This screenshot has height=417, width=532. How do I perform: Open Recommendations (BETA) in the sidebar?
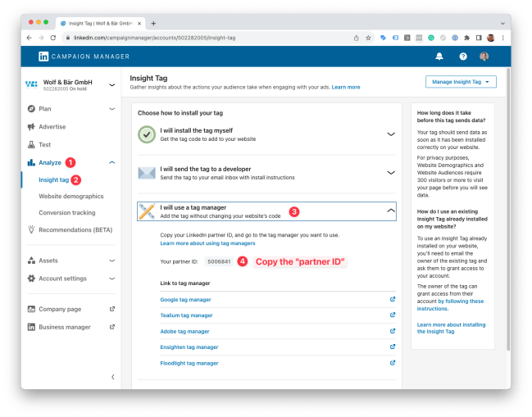pyautogui.click(x=75, y=230)
